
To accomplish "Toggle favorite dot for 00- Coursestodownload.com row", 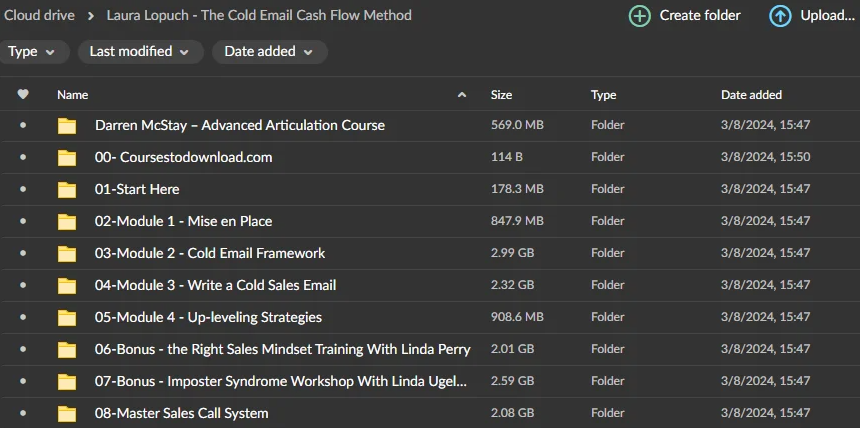I will click(x=22, y=157).
